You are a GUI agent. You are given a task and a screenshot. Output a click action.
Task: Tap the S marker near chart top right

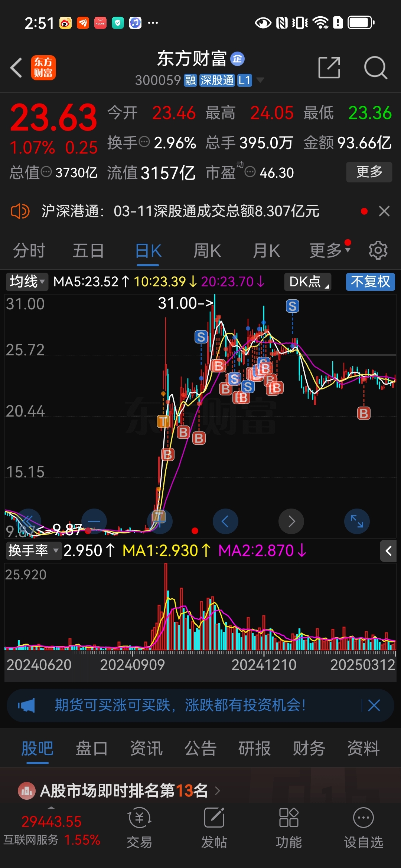point(292,306)
